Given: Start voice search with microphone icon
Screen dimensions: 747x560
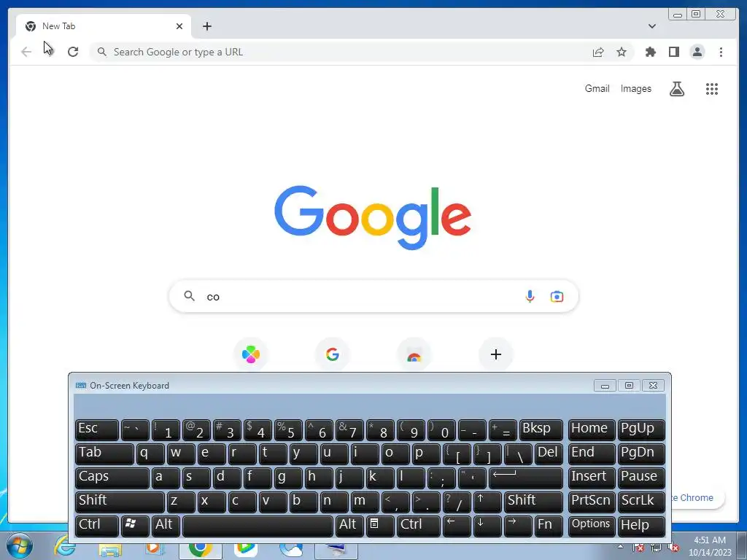Looking at the screenshot, I should click(x=530, y=296).
